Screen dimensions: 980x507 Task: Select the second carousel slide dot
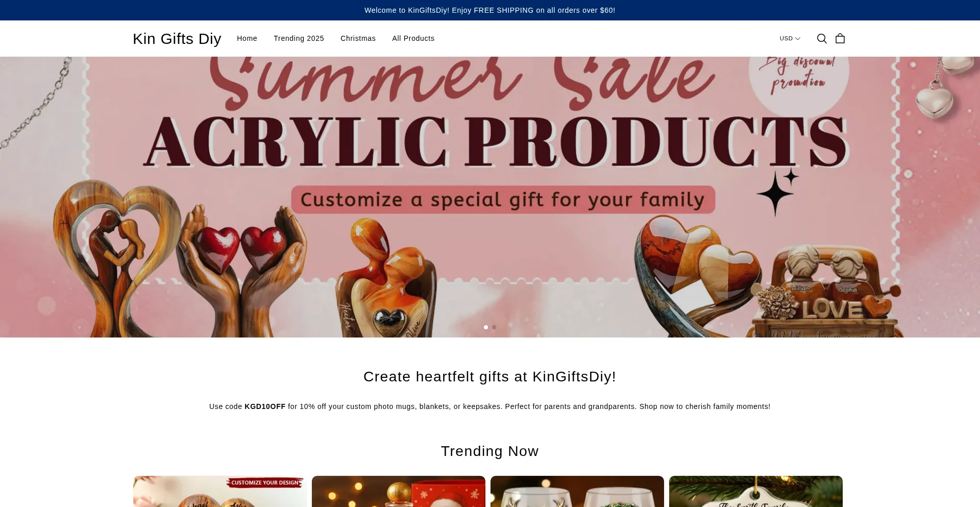[x=494, y=327]
